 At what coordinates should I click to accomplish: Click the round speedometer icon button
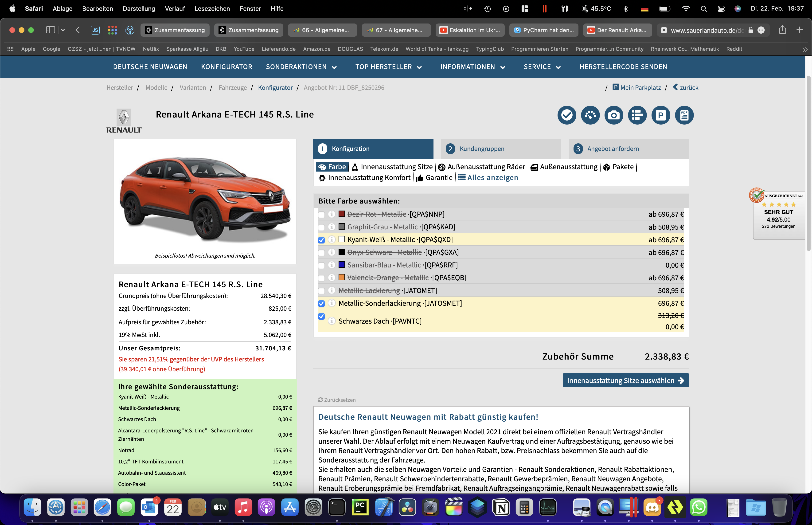[590, 115]
